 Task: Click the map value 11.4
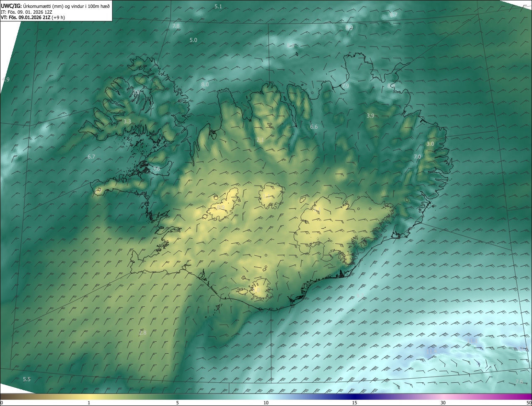coord(432,351)
